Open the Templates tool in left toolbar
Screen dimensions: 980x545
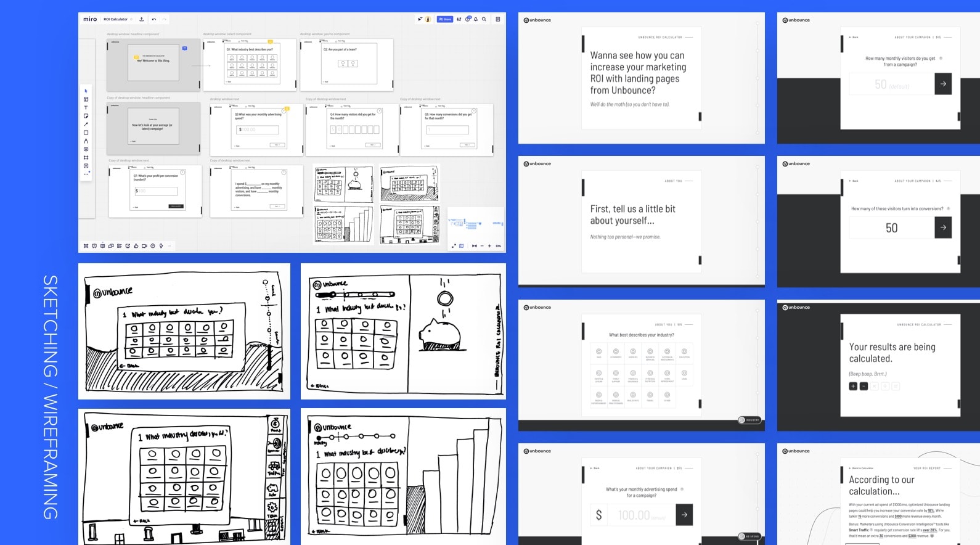[x=86, y=99]
